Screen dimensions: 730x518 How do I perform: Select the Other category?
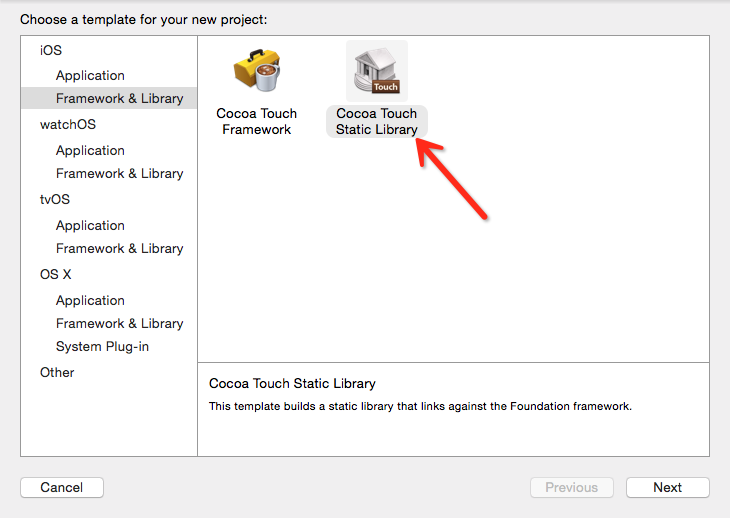click(x=57, y=372)
